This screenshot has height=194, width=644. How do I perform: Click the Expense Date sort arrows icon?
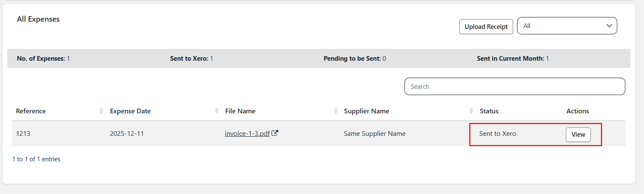coord(217,111)
